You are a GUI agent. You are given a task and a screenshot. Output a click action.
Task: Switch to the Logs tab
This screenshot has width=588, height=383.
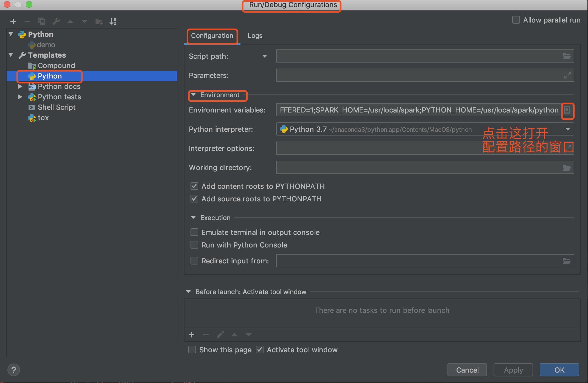tap(255, 36)
